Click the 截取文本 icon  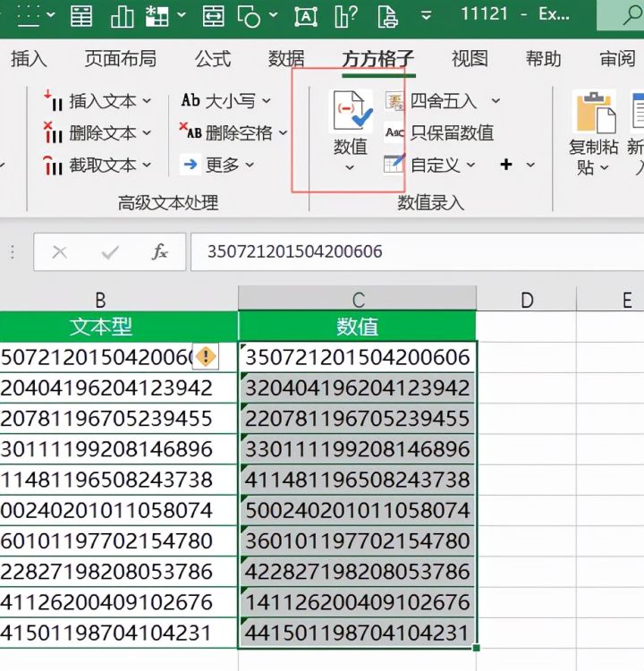point(53,165)
